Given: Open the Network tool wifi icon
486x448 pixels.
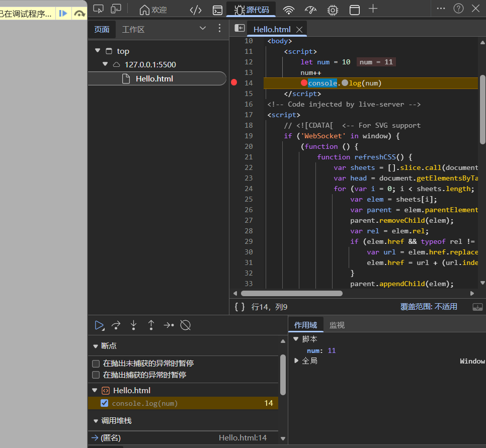Looking at the screenshot, I should click(288, 10).
